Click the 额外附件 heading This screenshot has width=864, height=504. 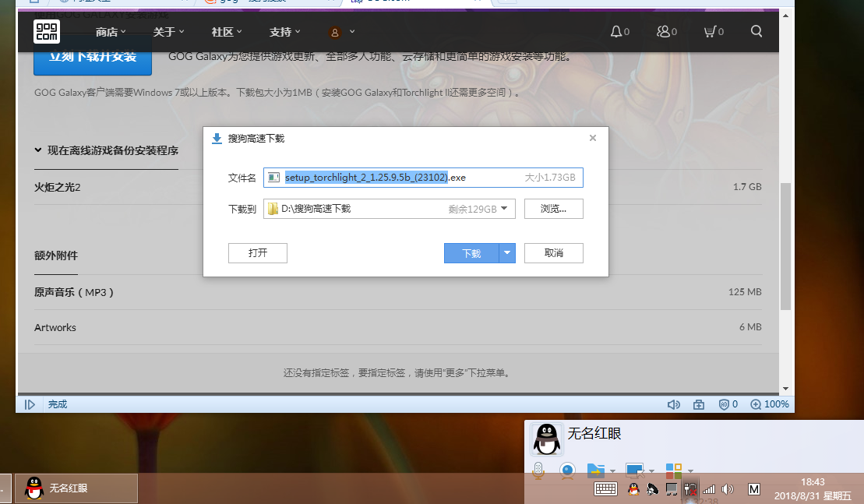point(56,256)
